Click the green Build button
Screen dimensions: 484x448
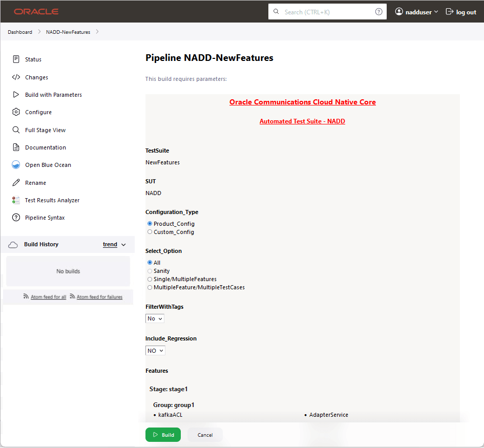click(163, 435)
